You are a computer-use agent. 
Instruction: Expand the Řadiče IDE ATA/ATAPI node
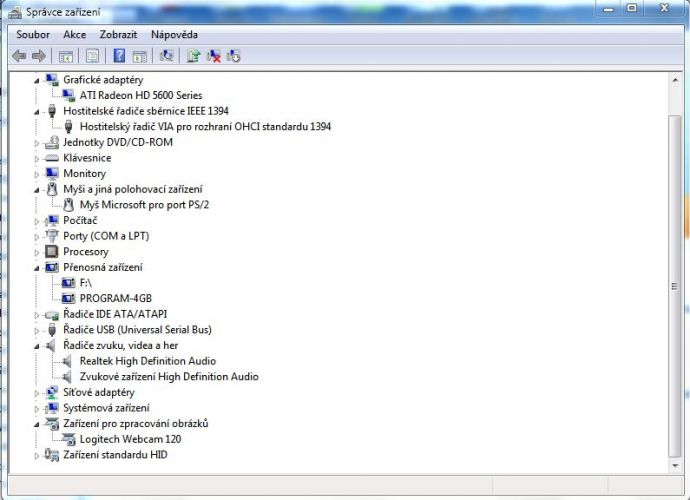tap(37, 315)
